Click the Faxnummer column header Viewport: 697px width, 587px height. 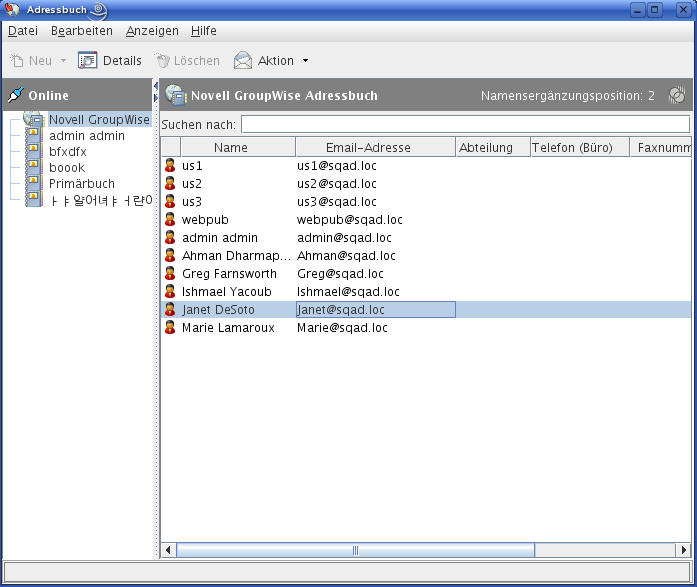coord(661,147)
